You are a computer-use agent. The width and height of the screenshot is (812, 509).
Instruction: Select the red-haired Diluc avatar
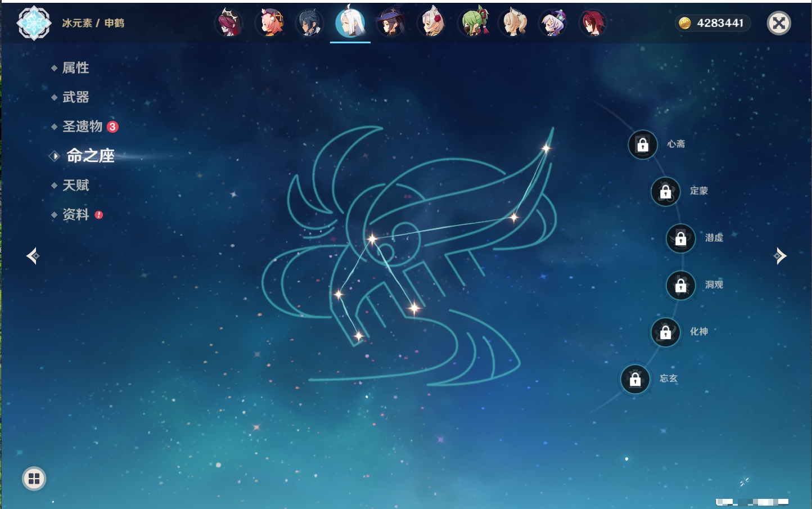click(x=593, y=23)
